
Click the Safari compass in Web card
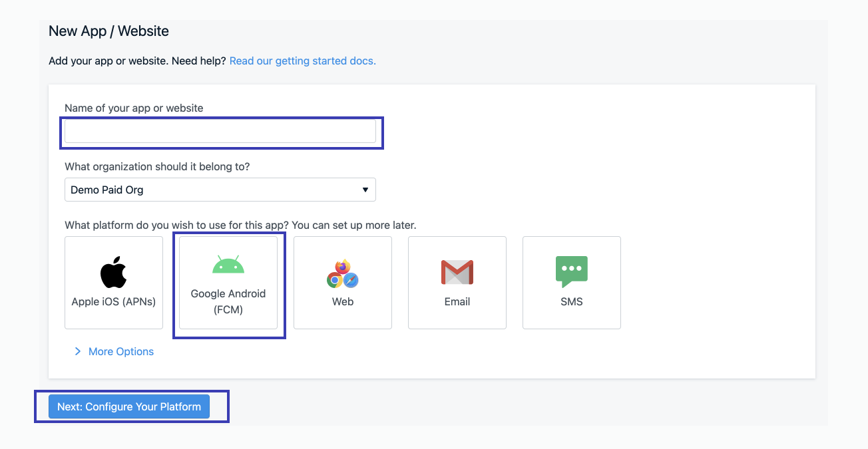(351, 280)
